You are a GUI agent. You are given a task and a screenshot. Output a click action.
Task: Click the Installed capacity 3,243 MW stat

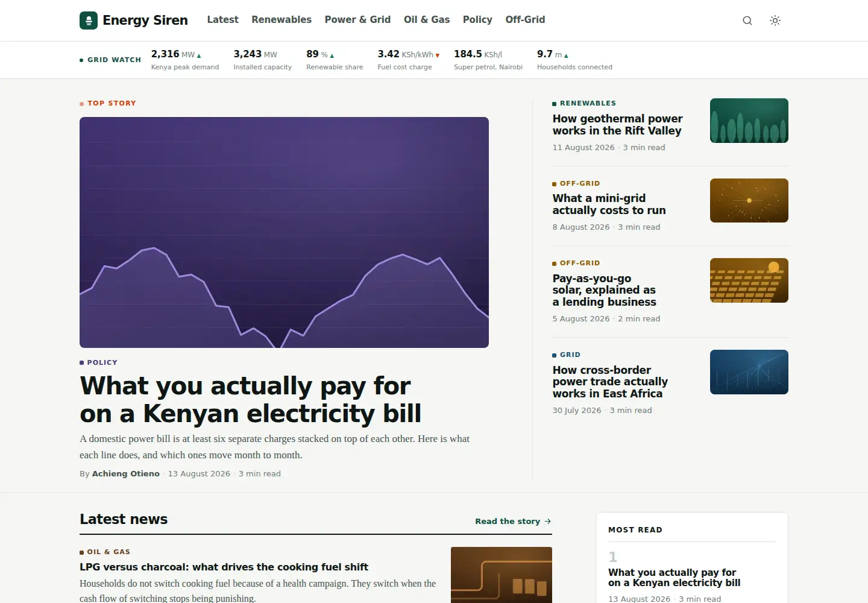[x=263, y=60]
